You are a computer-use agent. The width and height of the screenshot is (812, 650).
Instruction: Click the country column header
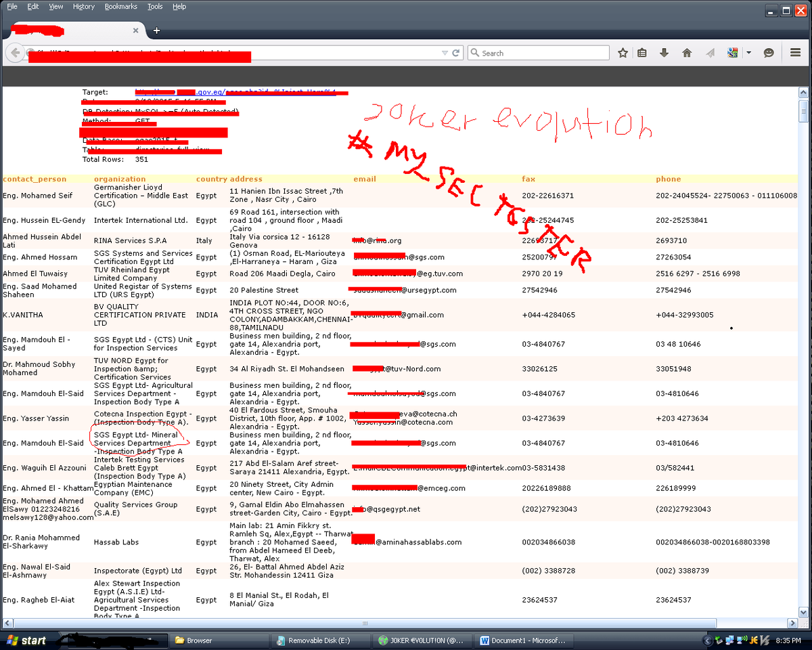pos(211,179)
